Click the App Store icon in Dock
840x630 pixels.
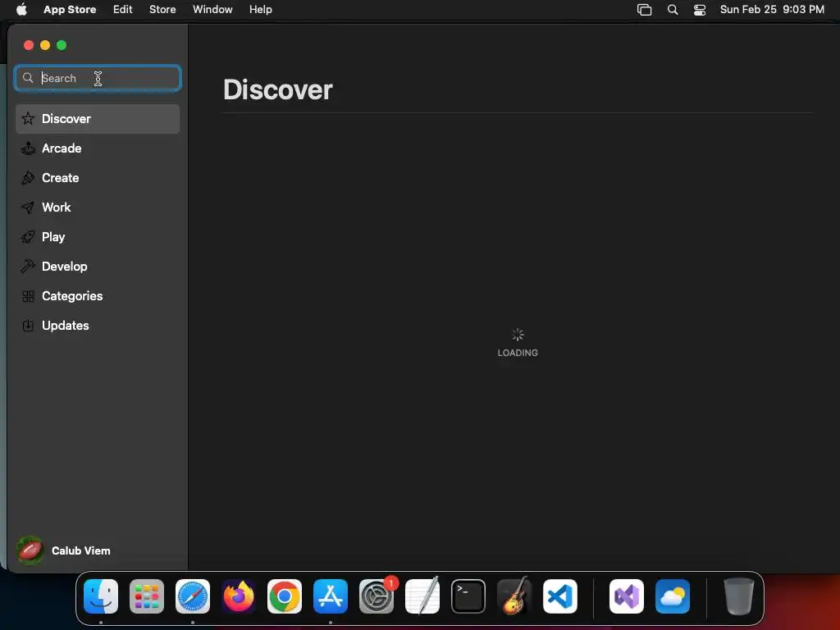(331, 596)
